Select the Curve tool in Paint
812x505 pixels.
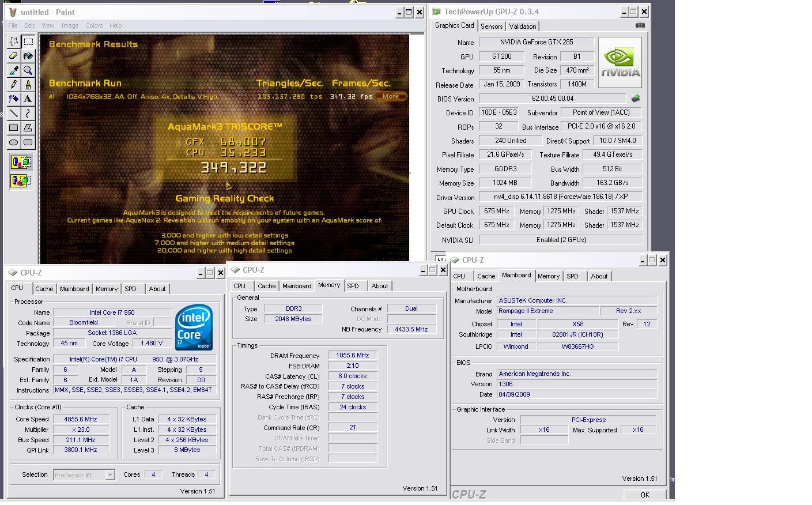click(x=28, y=114)
